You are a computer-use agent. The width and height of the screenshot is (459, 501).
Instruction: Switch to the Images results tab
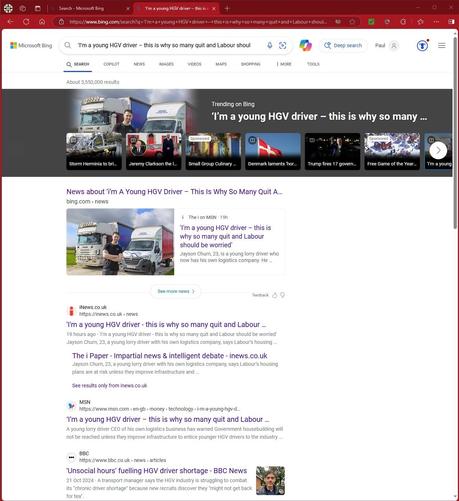pyautogui.click(x=166, y=64)
